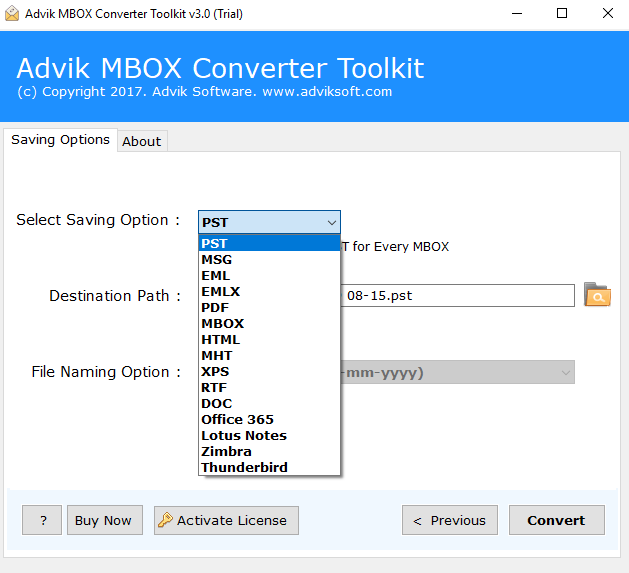Open the Saving Options tab
This screenshot has height=573, width=629.
(61, 140)
